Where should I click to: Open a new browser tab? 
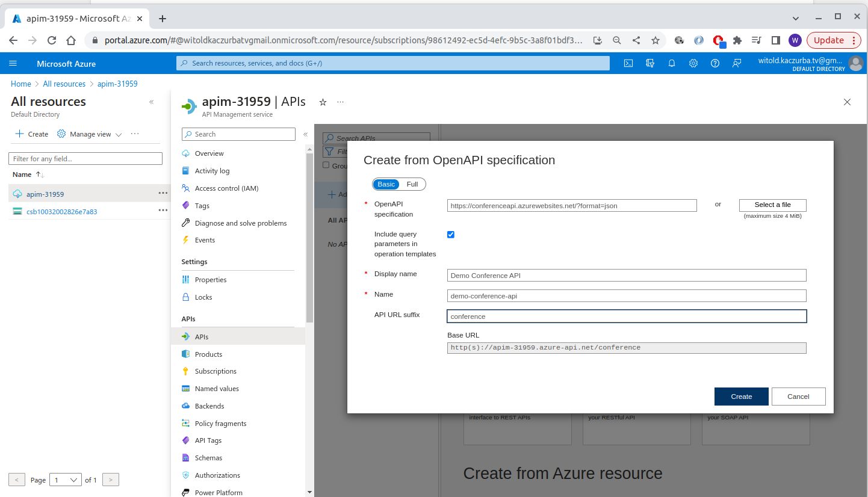[x=163, y=19]
